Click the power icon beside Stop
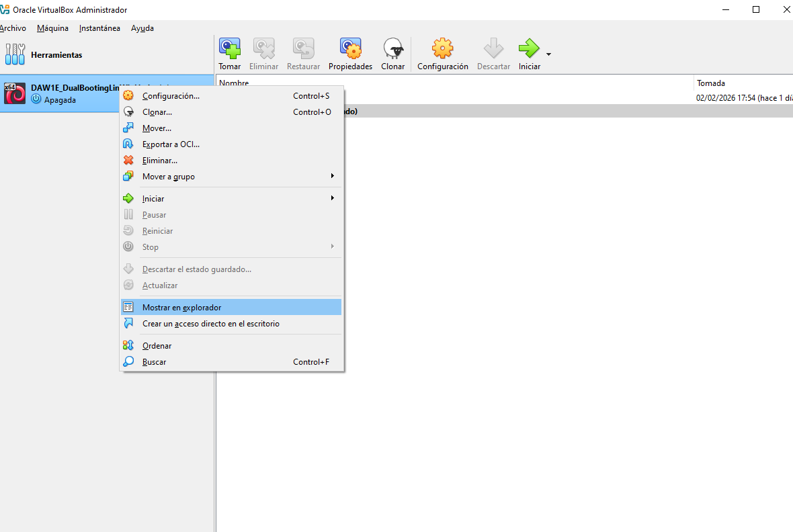 click(128, 247)
